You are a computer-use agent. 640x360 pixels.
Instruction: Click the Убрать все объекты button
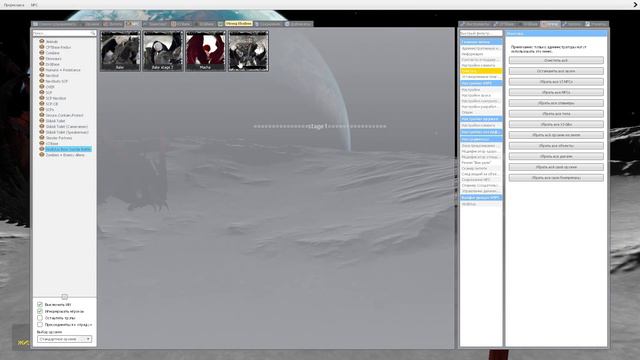coord(556,146)
